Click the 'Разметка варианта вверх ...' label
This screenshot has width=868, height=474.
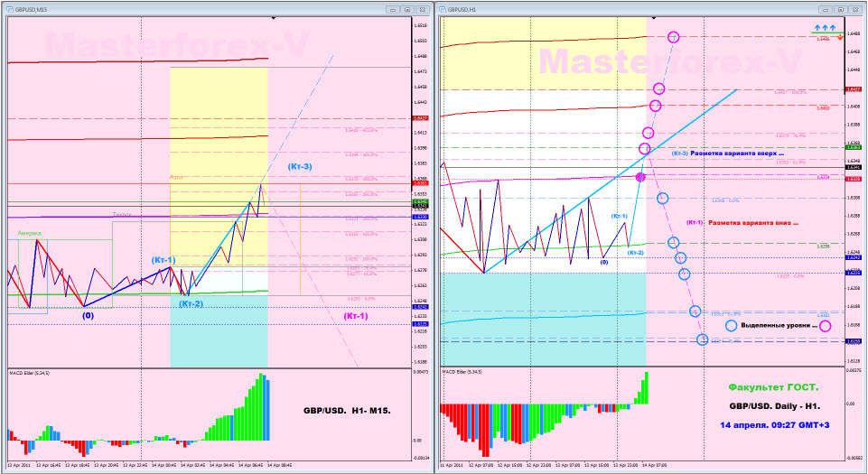[737, 153]
